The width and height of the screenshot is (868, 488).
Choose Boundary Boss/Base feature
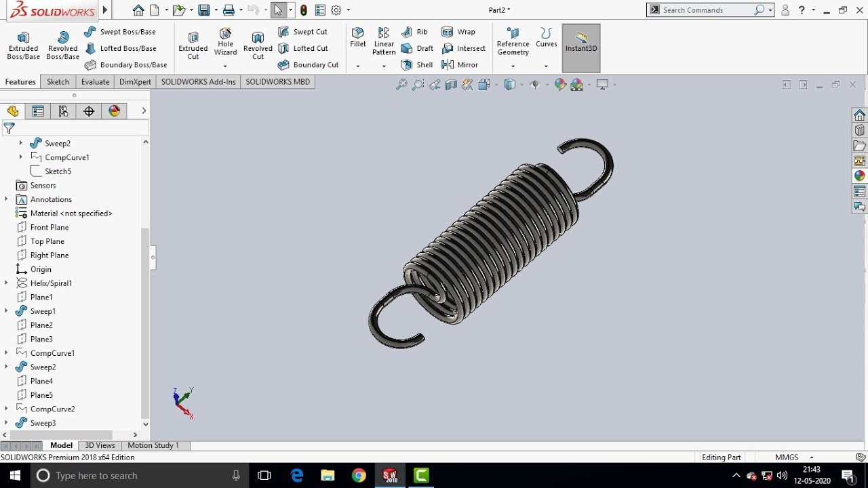[x=126, y=65]
